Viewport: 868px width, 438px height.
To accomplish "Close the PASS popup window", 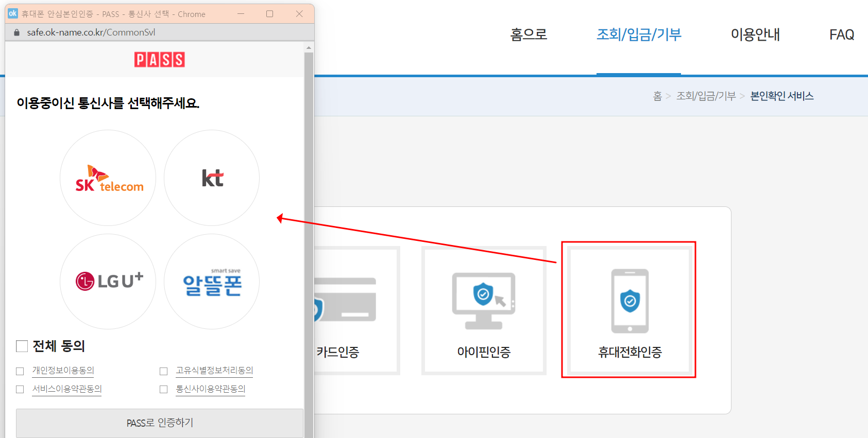I will point(299,14).
